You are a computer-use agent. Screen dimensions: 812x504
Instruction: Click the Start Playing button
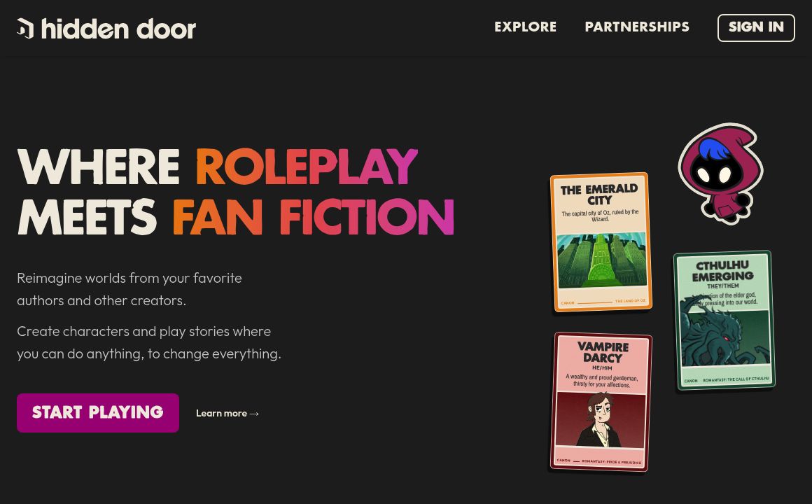[98, 413]
